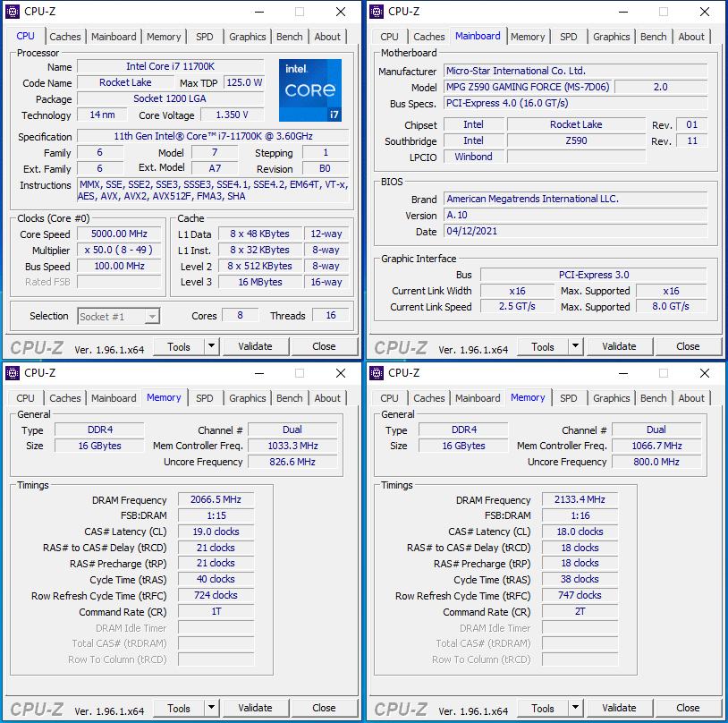This screenshot has height=723, width=728.
Task: Expand Tools arrow in the 2133.4 MHz Memory window
Action: tap(576, 708)
